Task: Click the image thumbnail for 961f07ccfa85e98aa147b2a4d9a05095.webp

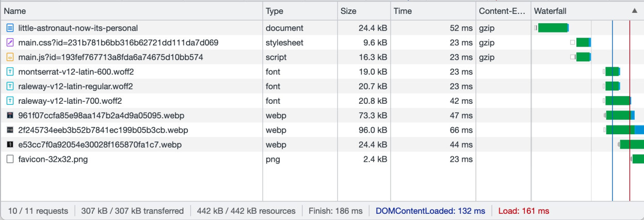Action: pyautogui.click(x=10, y=116)
